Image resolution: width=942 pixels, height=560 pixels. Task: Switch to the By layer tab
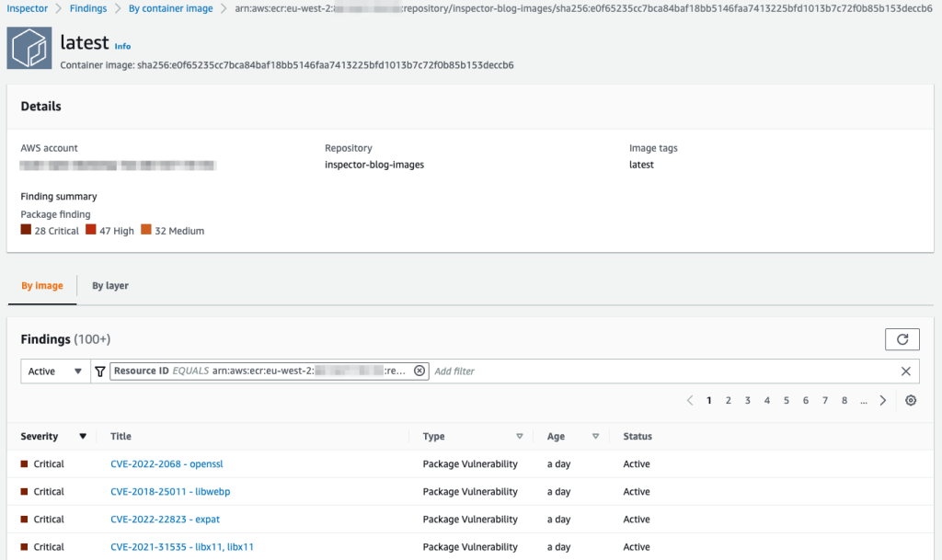coord(109,286)
